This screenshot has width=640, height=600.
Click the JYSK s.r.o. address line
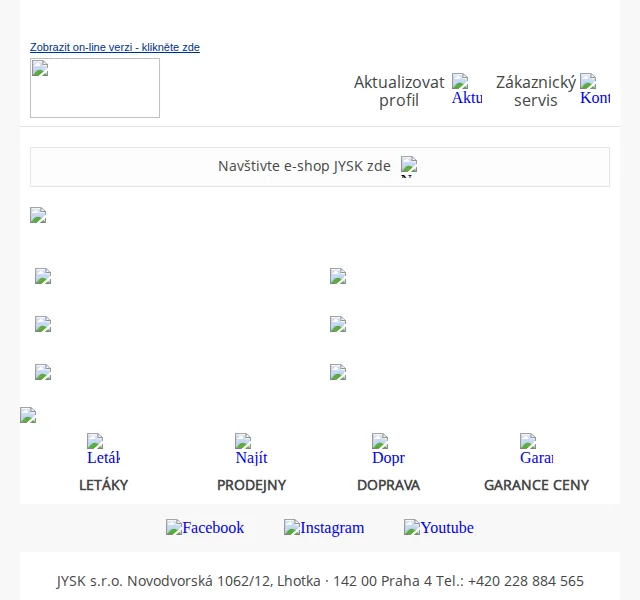(320, 581)
